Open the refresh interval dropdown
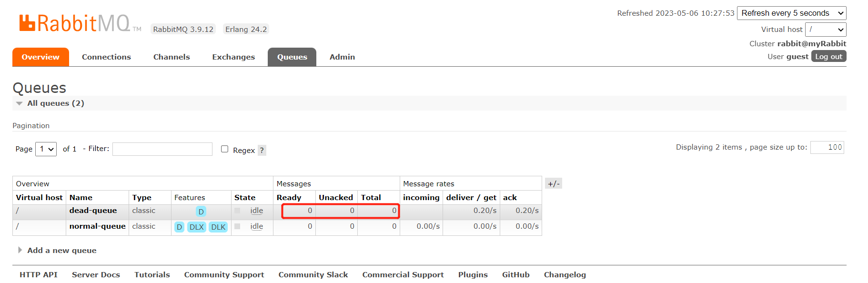 791,13
